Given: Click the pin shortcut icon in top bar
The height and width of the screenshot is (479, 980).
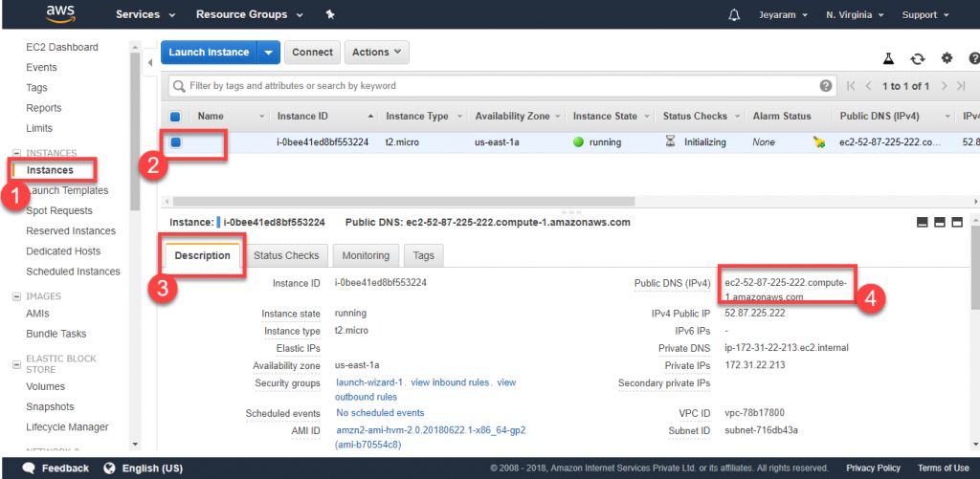Looking at the screenshot, I should [330, 14].
